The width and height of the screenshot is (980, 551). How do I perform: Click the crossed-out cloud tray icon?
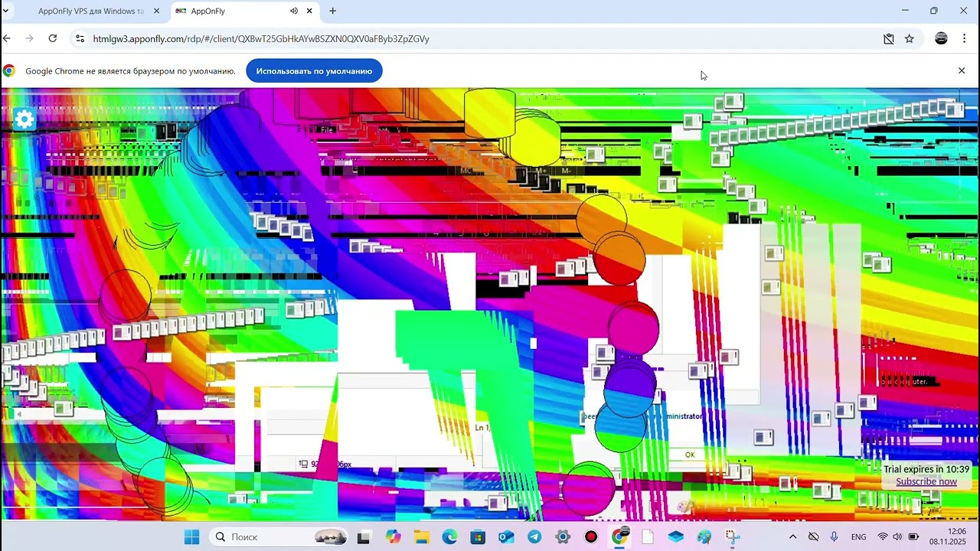tap(814, 537)
